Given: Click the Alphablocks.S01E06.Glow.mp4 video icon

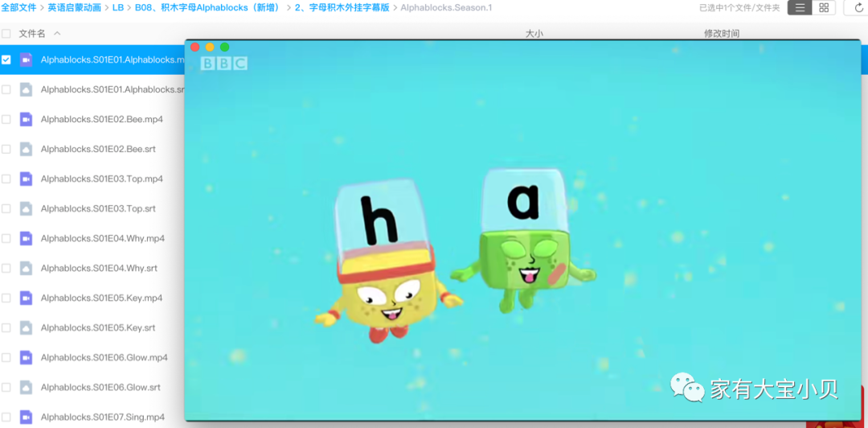Looking at the screenshot, I should click(x=26, y=357).
